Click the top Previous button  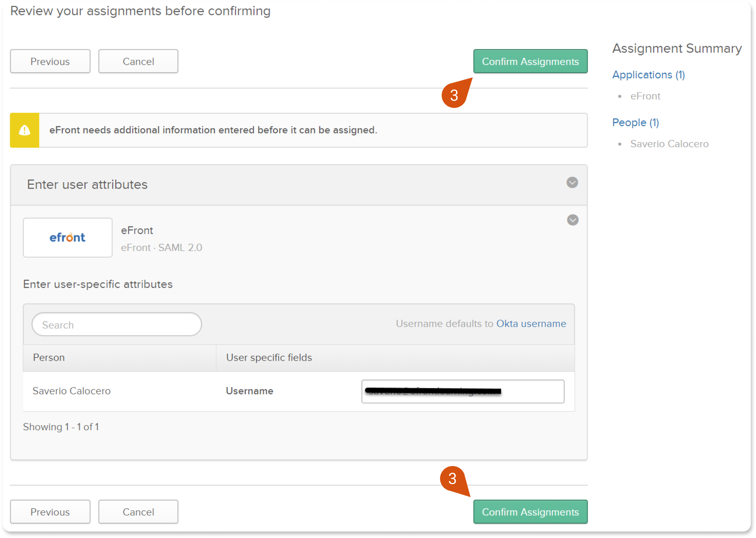(50, 61)
